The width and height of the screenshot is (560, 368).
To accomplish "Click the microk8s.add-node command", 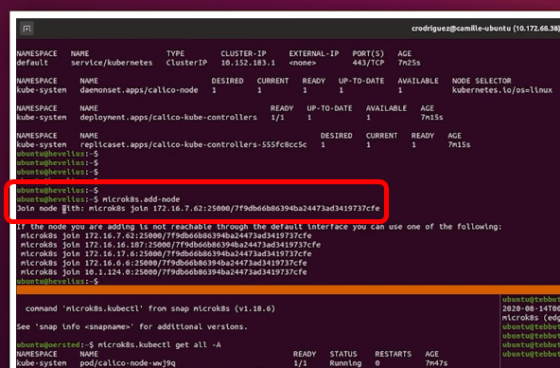I will tap(141, 199).
